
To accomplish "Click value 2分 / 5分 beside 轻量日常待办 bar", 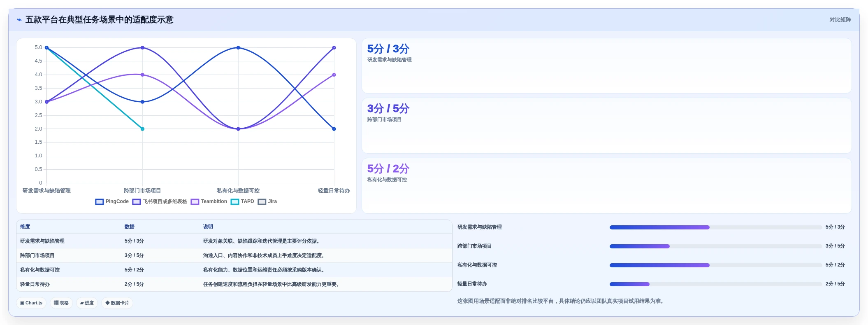I will [x=835, y=284].
